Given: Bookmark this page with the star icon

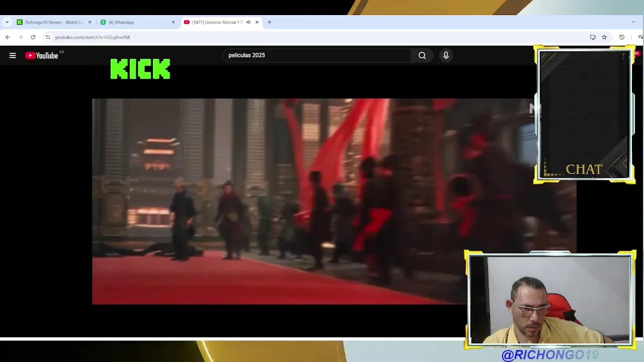Looking at the screenshot, I should pyautogui.click(x=604, y=37).
